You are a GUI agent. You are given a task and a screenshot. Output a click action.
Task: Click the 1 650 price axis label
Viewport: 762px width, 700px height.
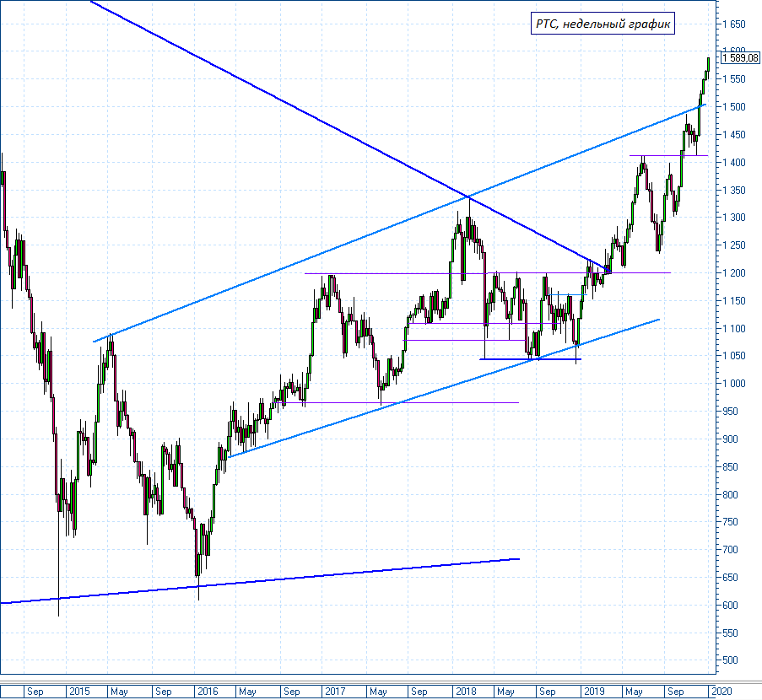coord(733,24)
